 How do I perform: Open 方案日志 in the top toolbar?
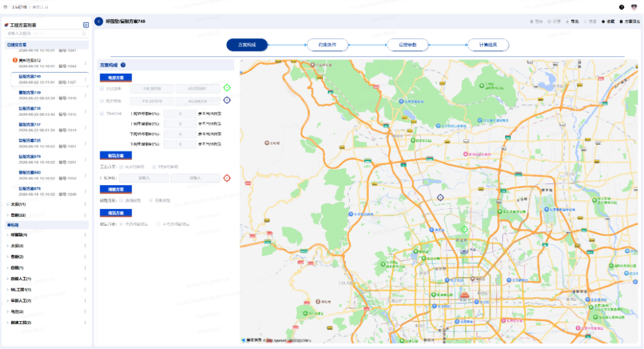tap(630, 21)
